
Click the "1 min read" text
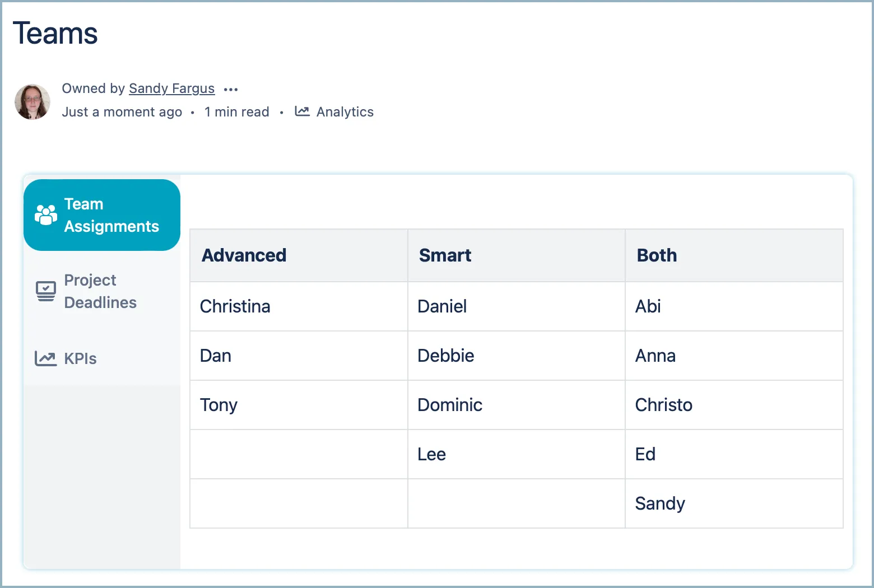click(236, 112)
